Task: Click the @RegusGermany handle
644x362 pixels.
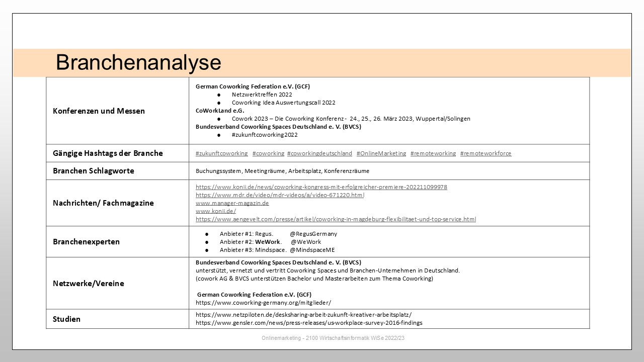Action: point(313,234)
